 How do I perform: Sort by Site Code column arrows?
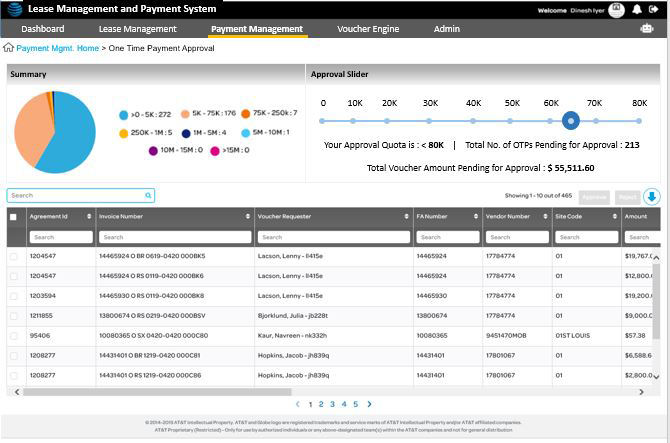click(x=614, y=217)
